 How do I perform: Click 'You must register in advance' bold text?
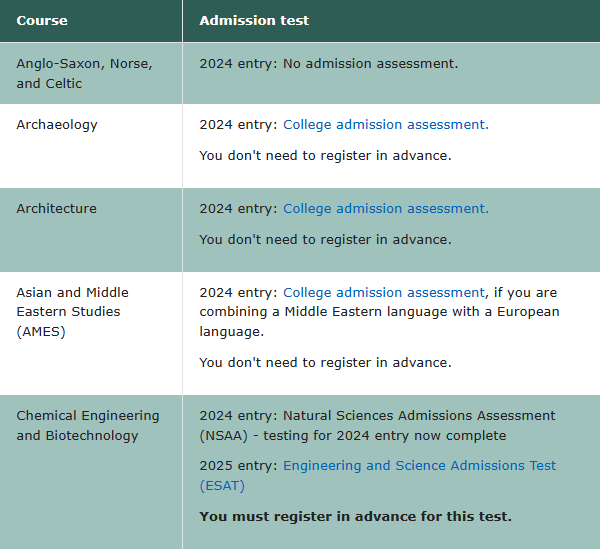click(355, 516)
